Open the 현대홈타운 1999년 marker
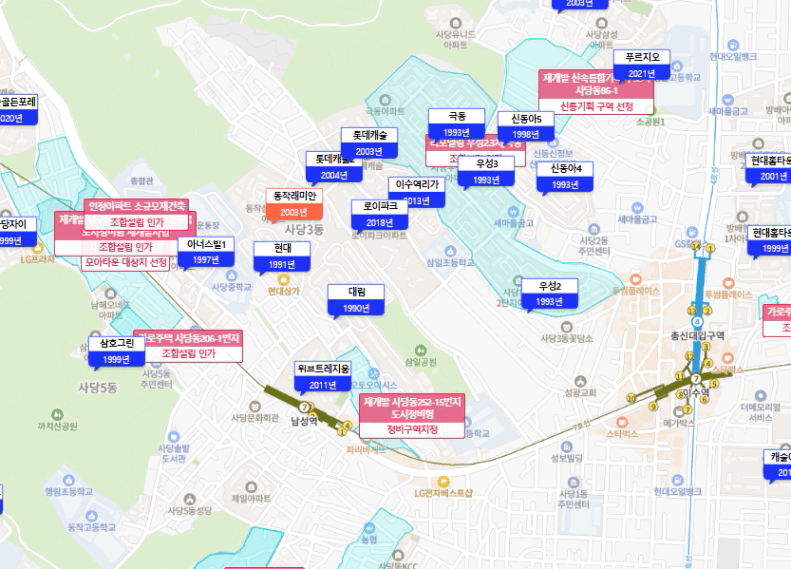This screenshot has height=569, width=791. tap(769, 241)
